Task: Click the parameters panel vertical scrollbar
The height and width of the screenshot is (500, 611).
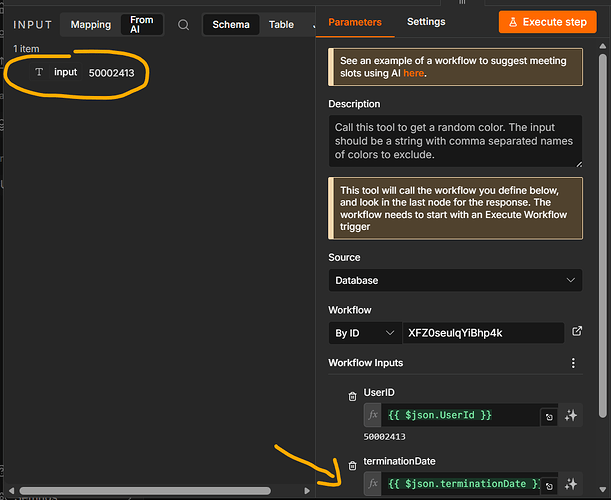Action: pyautogui.click(x=602, y=236)
